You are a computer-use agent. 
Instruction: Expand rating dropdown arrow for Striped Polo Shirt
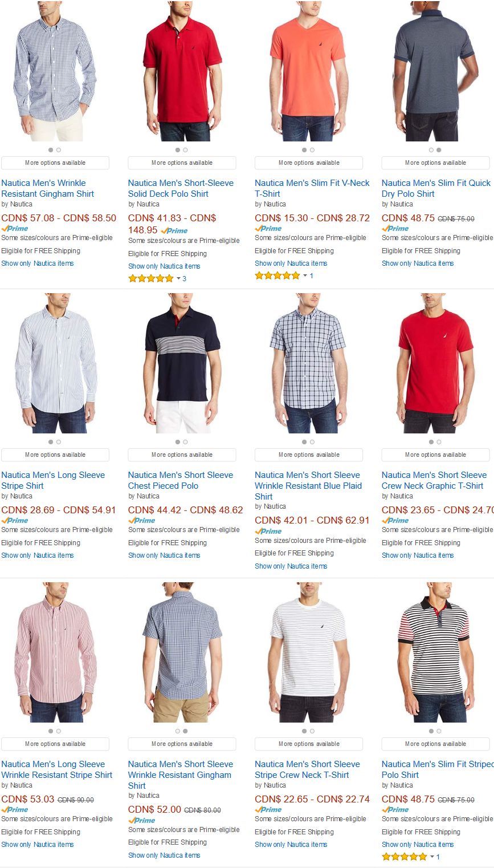(x=432, y=857)
